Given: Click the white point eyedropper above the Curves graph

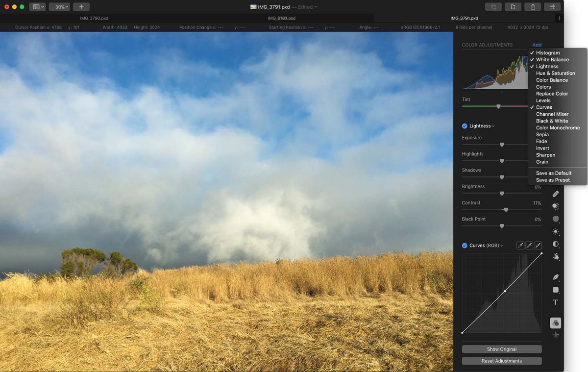Looking at the screenshot, I should (538, 245).
